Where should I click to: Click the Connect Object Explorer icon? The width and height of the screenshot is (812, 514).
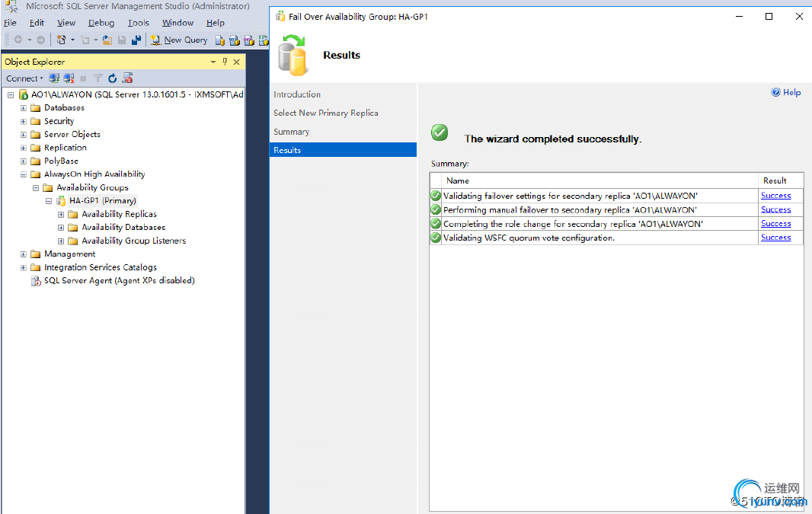coord(54,78)
